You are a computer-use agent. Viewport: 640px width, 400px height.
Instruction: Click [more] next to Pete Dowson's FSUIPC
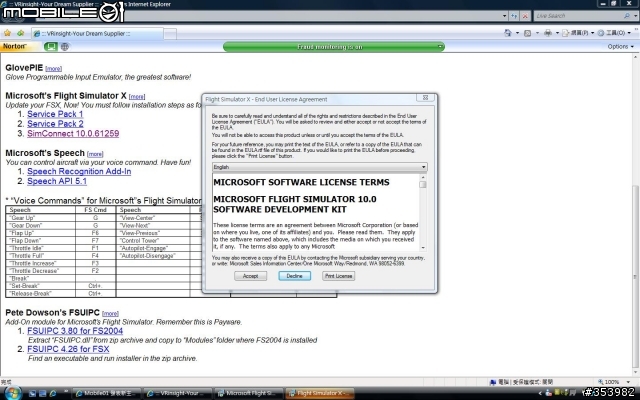coord(110,313)
